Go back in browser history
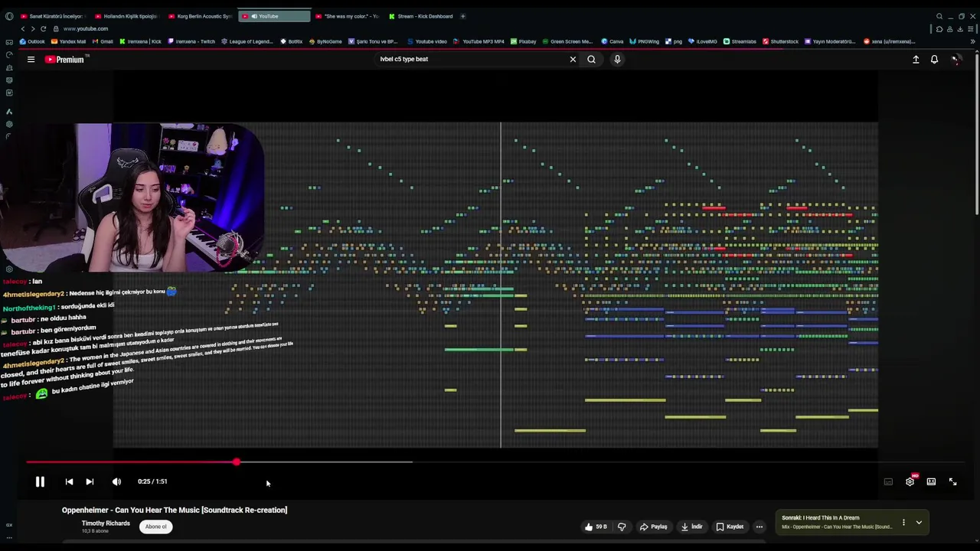The height and width of the screenshot is (551, 980). point(22,29)
